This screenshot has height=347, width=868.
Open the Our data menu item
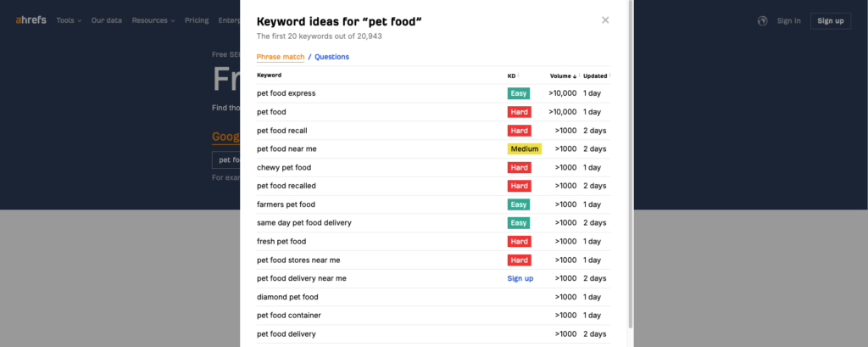[x=107, y=20]
